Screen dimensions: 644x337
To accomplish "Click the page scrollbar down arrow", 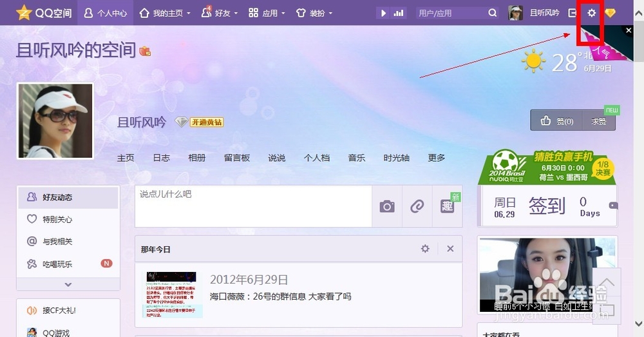I will point(639,324).
